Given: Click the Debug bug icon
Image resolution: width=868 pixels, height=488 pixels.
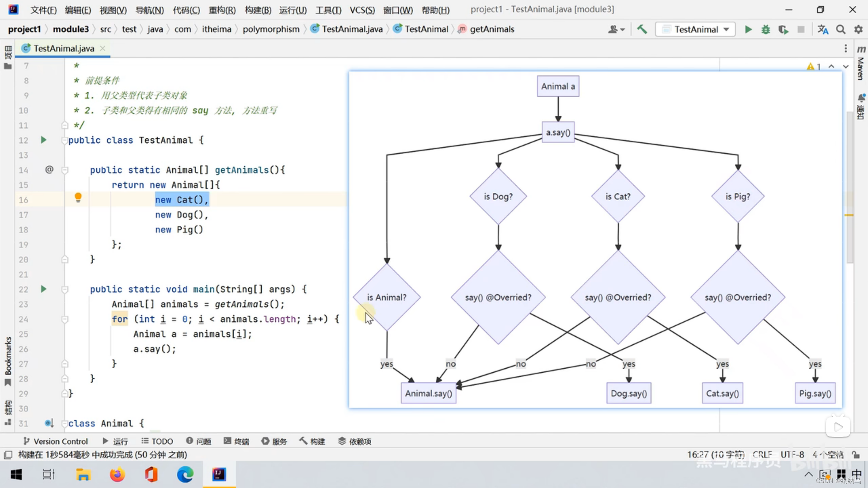Looking at the screenshot, I should click(766, 29).
